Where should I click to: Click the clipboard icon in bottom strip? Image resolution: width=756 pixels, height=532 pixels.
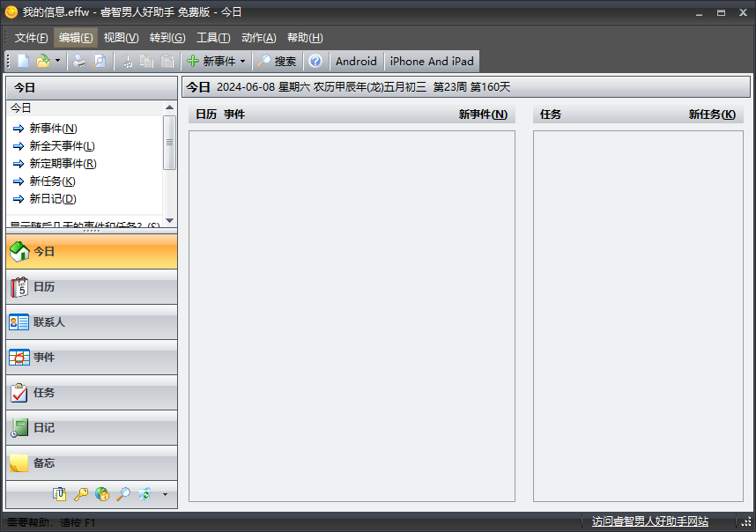click(60, 494)
